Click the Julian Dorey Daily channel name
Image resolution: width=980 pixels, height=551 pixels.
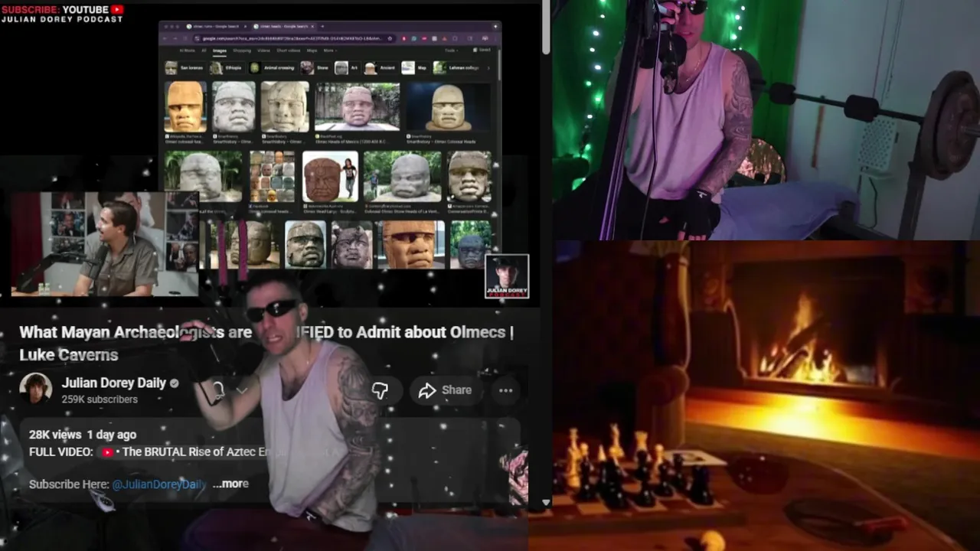point(113,383)
